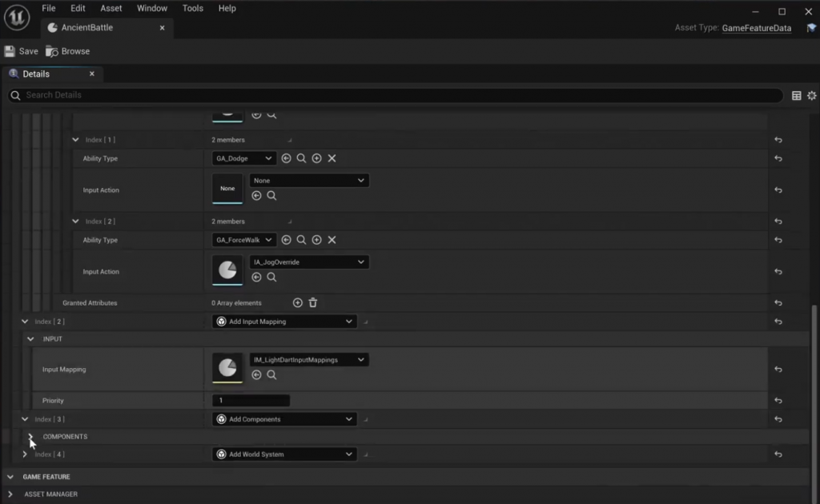This screenshot has height=504, width=820.
Task: Collapse the INPUT section
Action: click(x=30, y=339)
